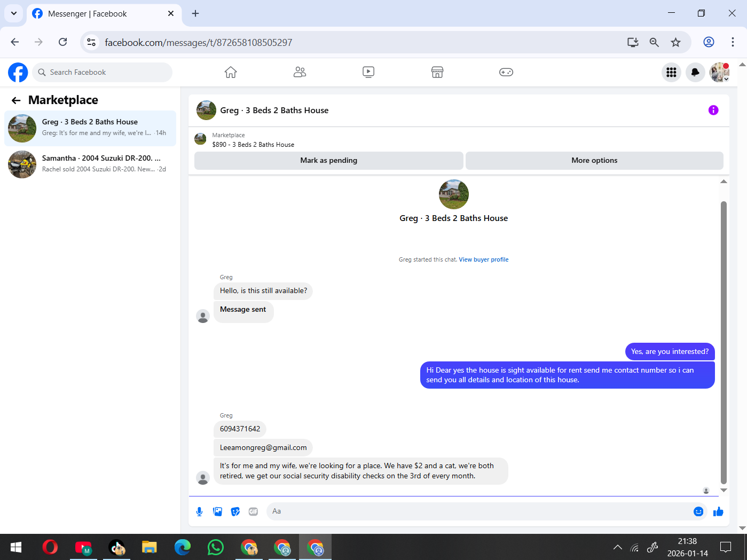Viewport: 747px width, 560px height.
Task: Open the Gaming controller icon
Action: click(x=506, y=72)
